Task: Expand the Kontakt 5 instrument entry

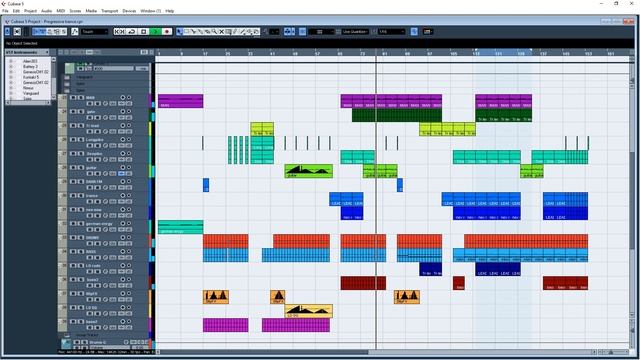Action: (x=11, y=77)
